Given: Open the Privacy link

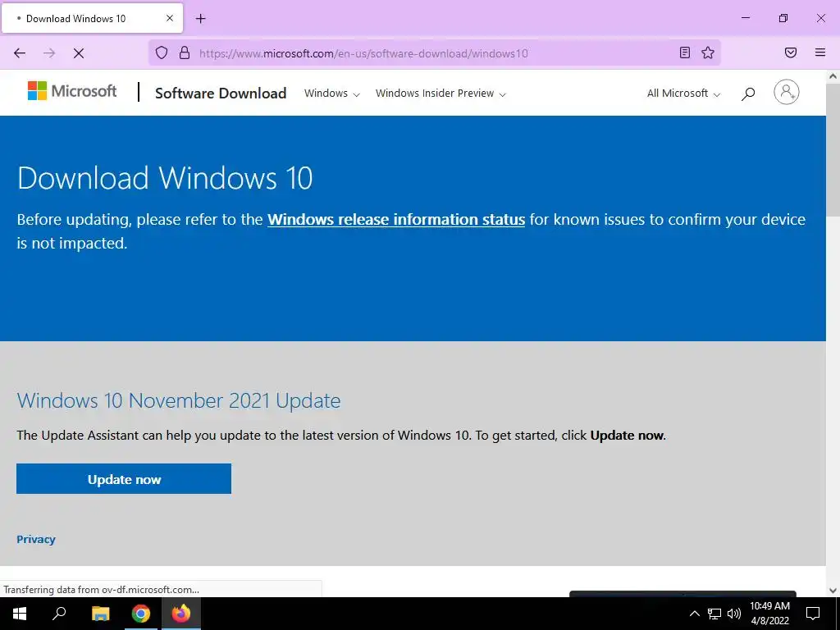Looking at the screenshot, I should tap(36, 540).
